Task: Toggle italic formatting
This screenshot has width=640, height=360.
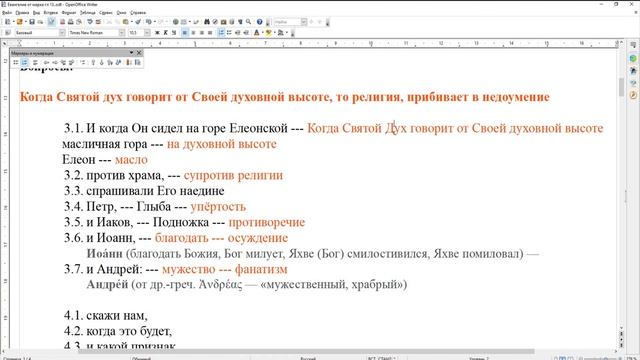Action: [165, 33]
